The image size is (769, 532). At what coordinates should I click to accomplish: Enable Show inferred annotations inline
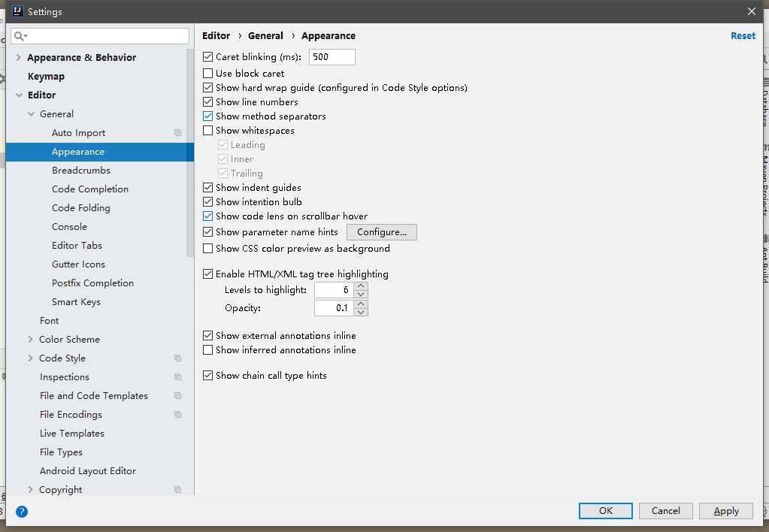pyautogui.click(x=208, y=350)
